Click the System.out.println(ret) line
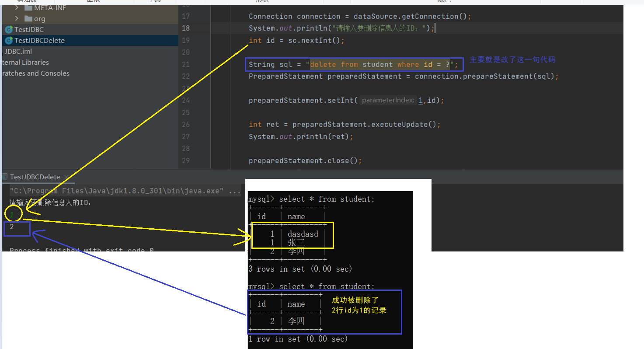The image size is (644, 349). pos(301,136)
